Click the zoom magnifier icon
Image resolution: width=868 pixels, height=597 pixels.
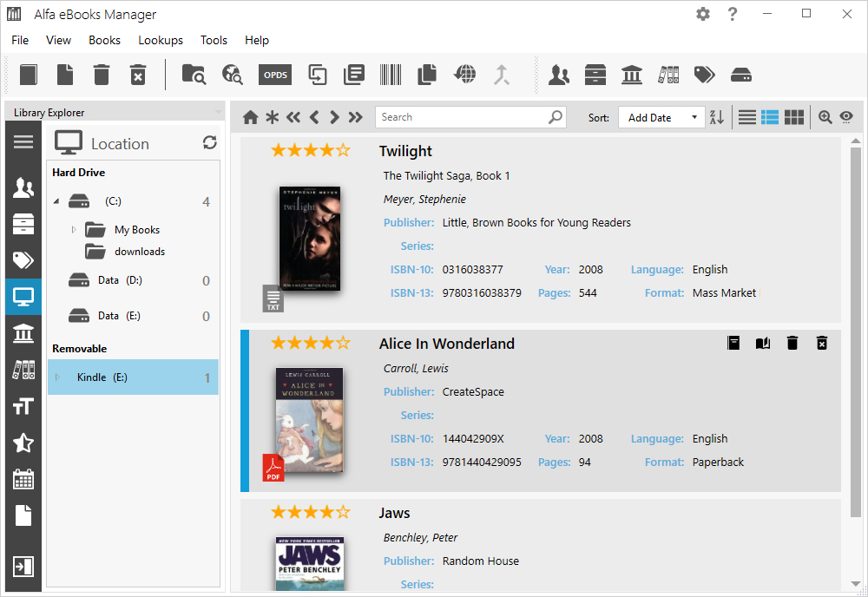click(825, 117)
